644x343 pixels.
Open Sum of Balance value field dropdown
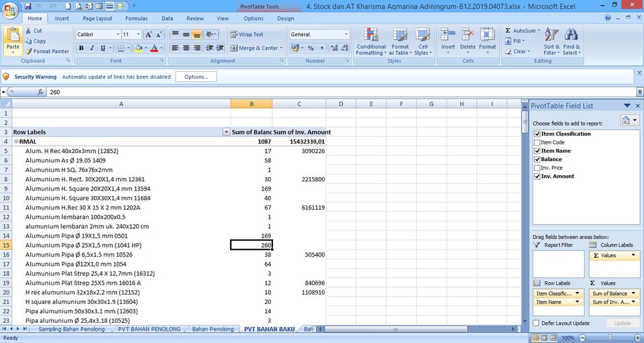tap(633, 293)
